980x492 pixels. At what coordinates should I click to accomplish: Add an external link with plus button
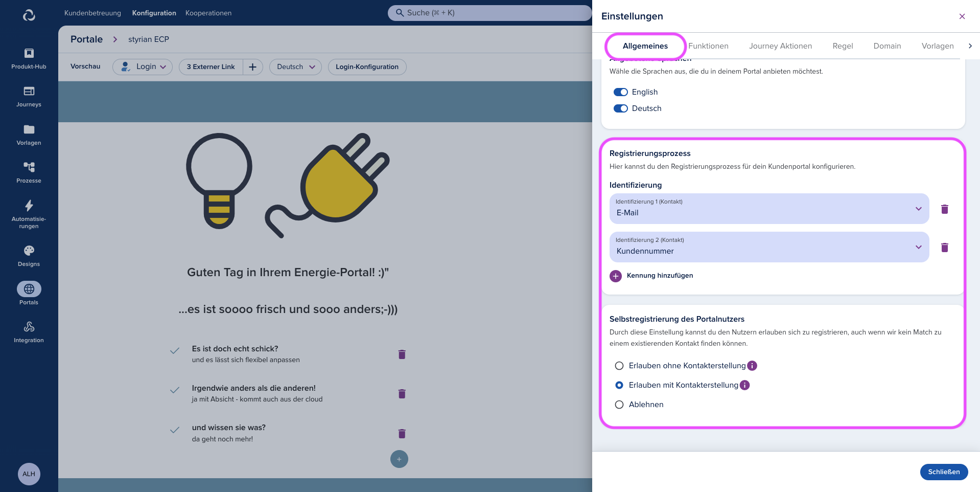click(252, 67)
